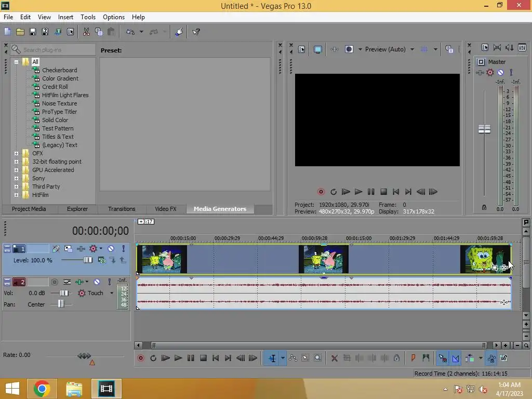Screen dimensions: 532x399
Task: Click the Undo arrow icon
Action: coord(130,32)
